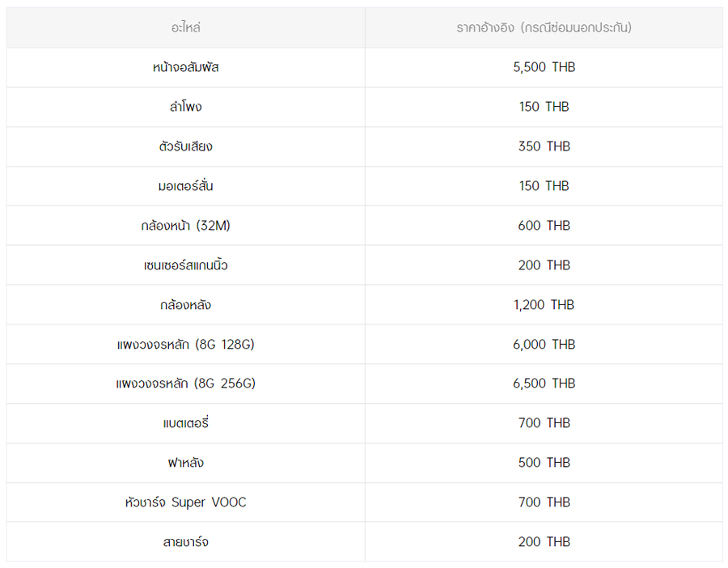The height and width of the screenshot is (568, 728).
Task: Click the แผงวงจรหลัก (8G 128G) cell
Action: tap(185, 345)
